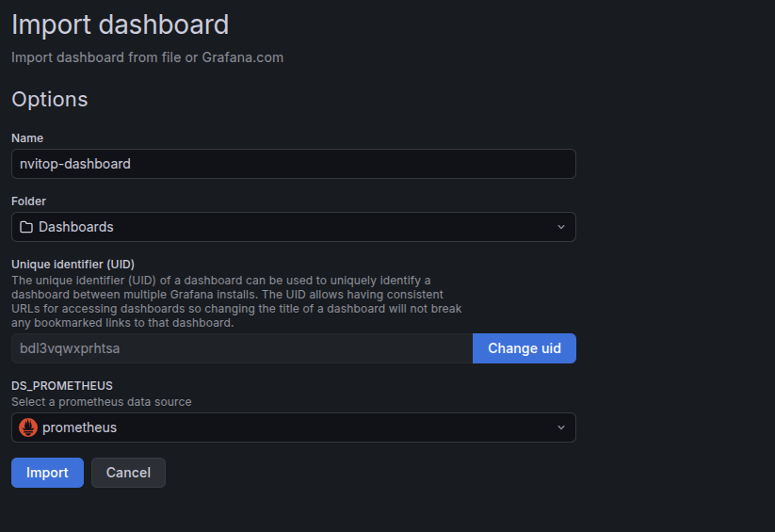Cancel the dashboard import

(x=128, y=473)
